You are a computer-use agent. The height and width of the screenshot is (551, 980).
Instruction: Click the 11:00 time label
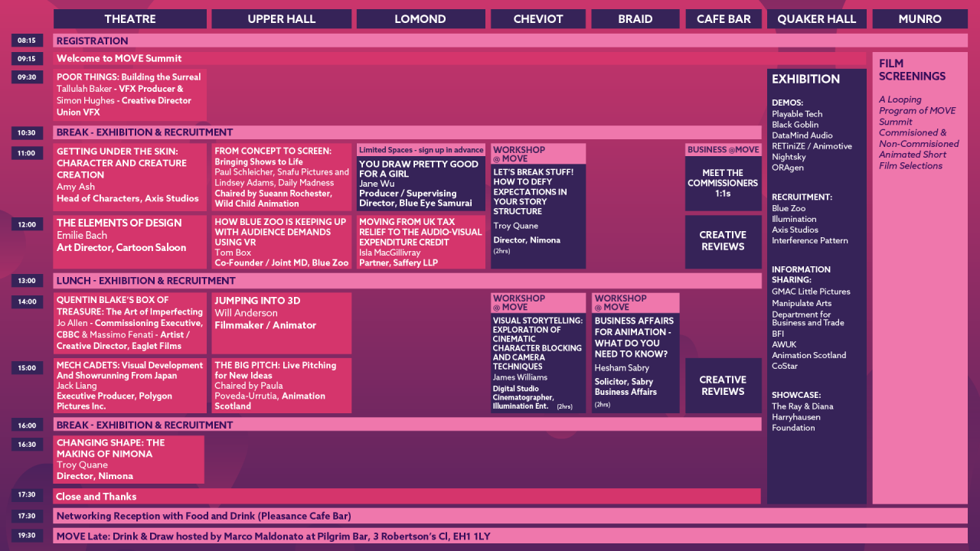pyautogui.click(x=27, y=153)
